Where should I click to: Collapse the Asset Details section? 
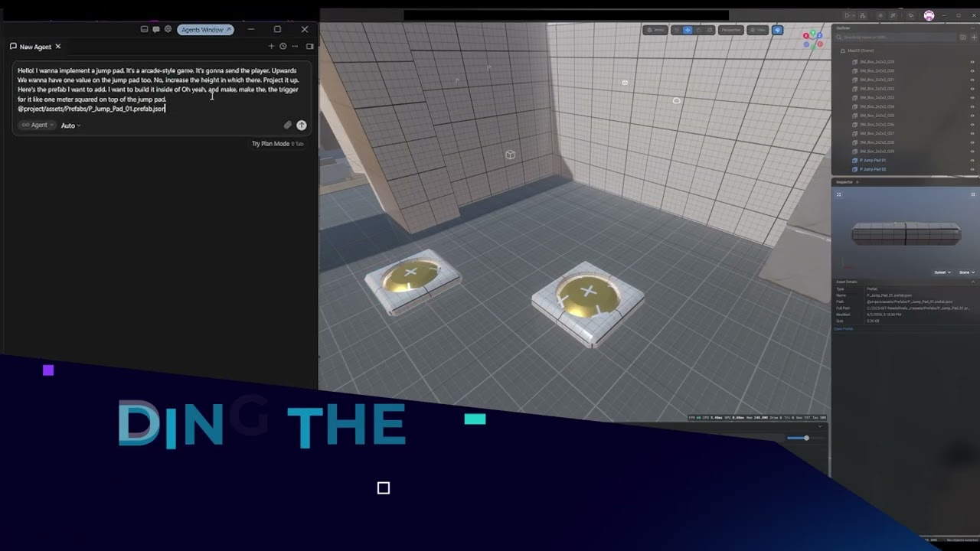point(973,282)
